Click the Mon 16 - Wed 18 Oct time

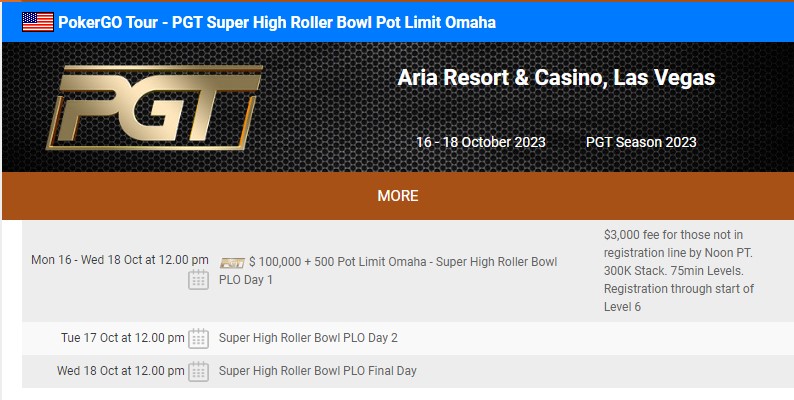pyautogui.click(x=120, y=260)
